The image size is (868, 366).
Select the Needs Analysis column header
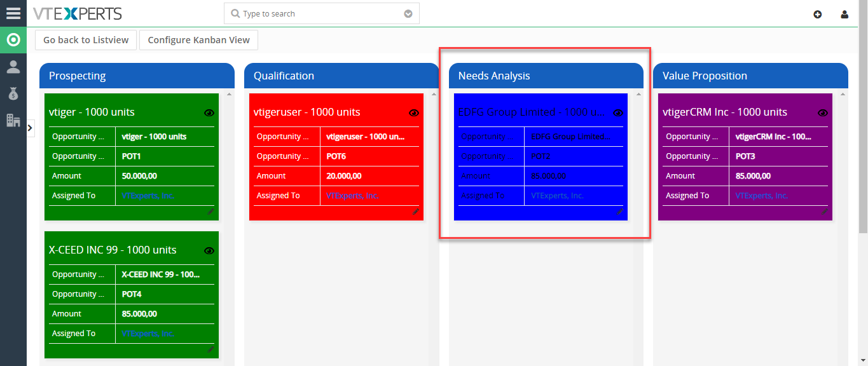click(546, 76)
